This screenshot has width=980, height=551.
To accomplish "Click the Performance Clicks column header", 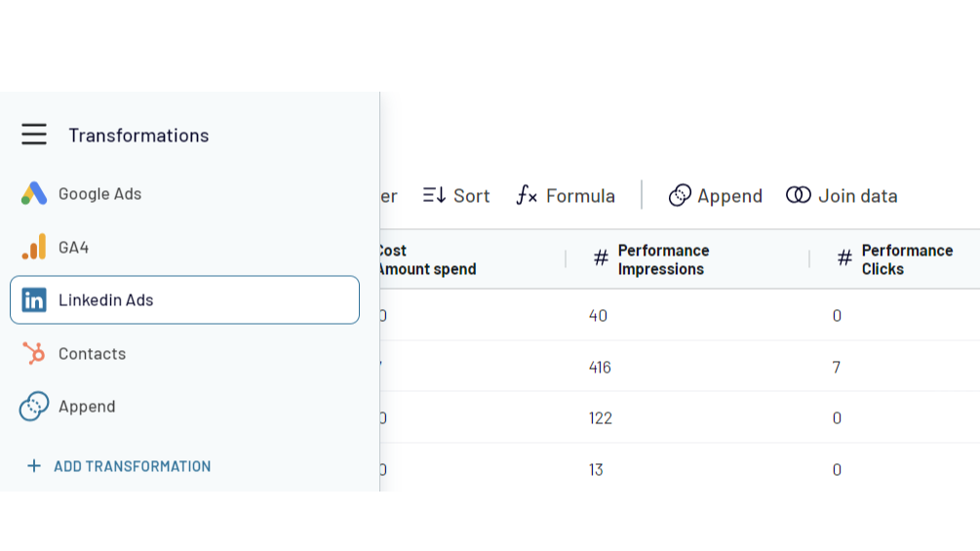I will click(907, 259).
